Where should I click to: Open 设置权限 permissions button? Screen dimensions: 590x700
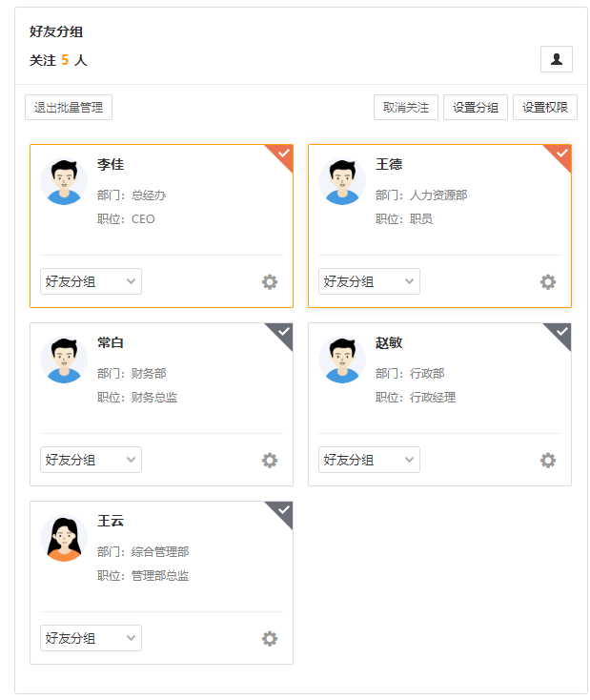point(545,108)
